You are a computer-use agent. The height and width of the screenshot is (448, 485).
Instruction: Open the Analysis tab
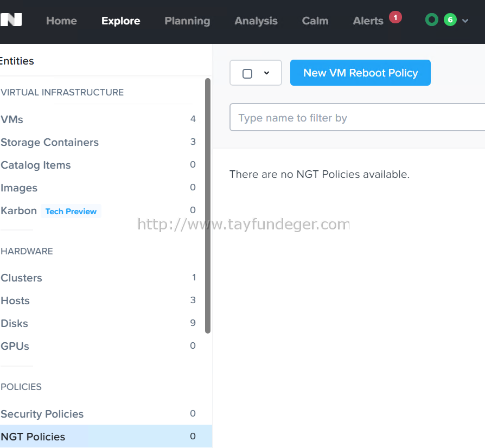256,21
